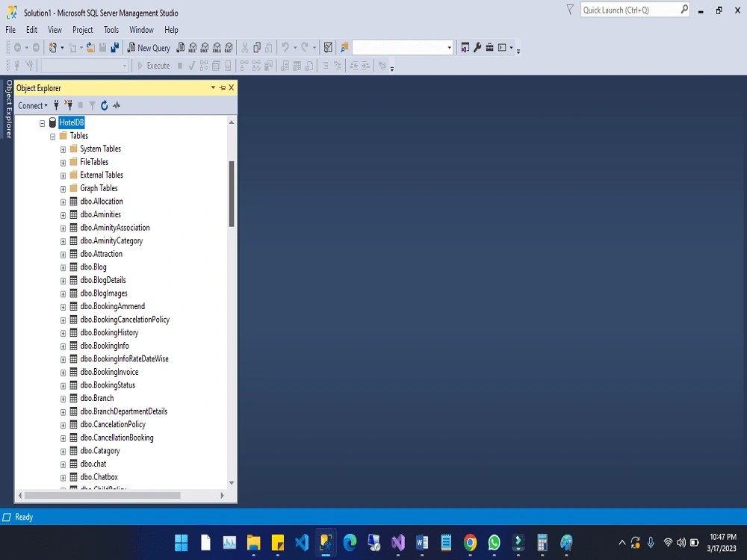Screen dimensions: 747x560
Task: Select the dbo.CancelationPolicy table
Action: (113, 424)
